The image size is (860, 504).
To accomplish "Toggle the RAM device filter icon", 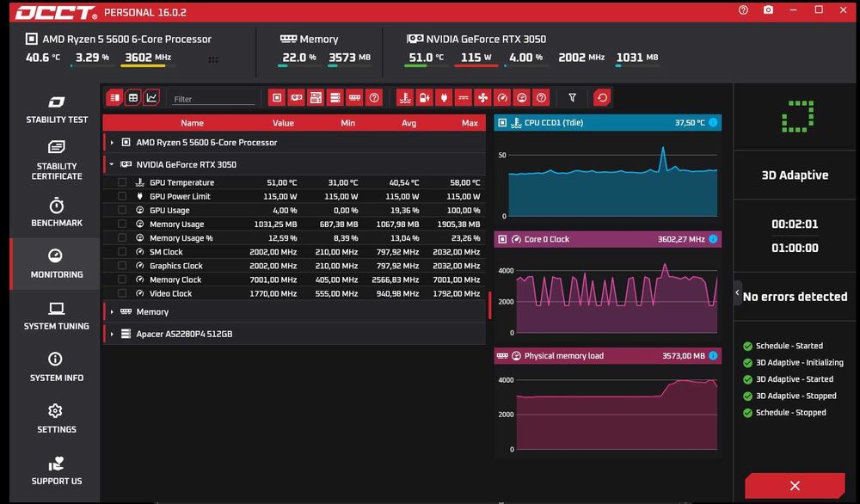I will pyautogui.click(x=355, y=98).
